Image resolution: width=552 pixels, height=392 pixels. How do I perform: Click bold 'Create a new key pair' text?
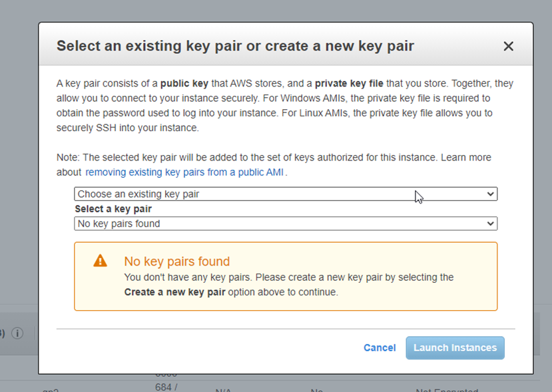[174, 292]
